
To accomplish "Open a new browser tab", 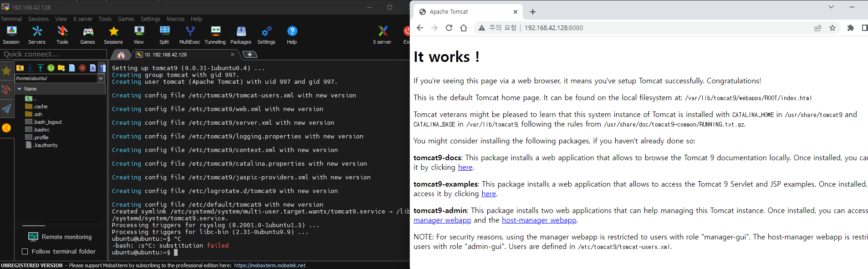I will tap(533, 12).
